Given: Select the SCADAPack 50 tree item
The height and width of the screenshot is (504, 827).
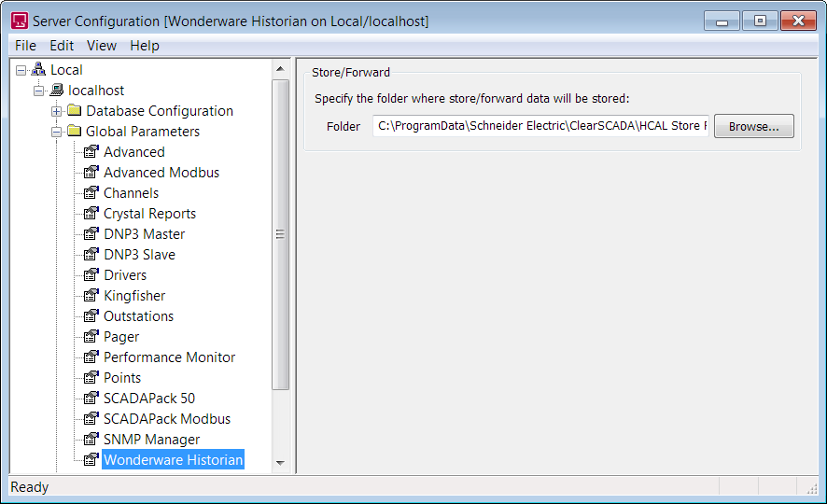Looking at the screenshot, I should [x=149, y=399].
